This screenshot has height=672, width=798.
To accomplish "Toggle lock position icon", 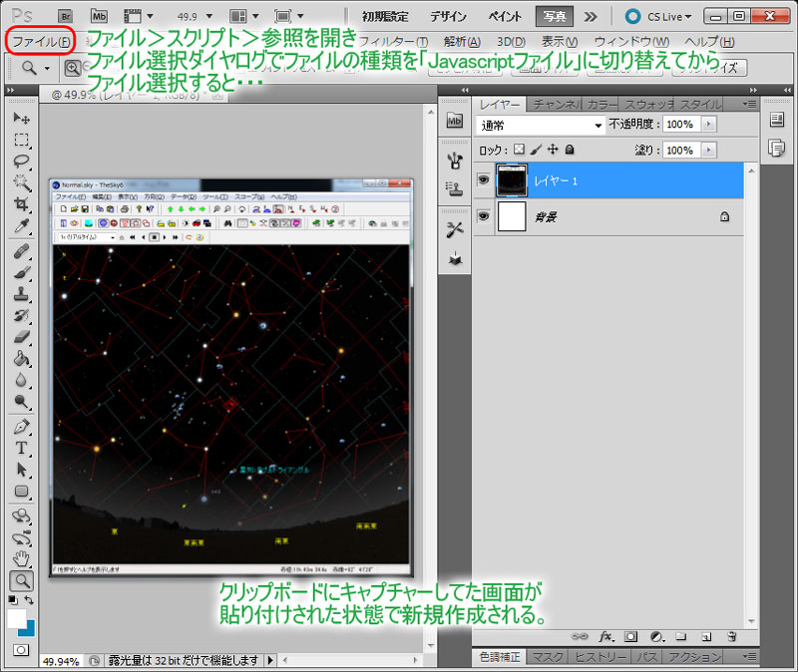I will (553, 149).
